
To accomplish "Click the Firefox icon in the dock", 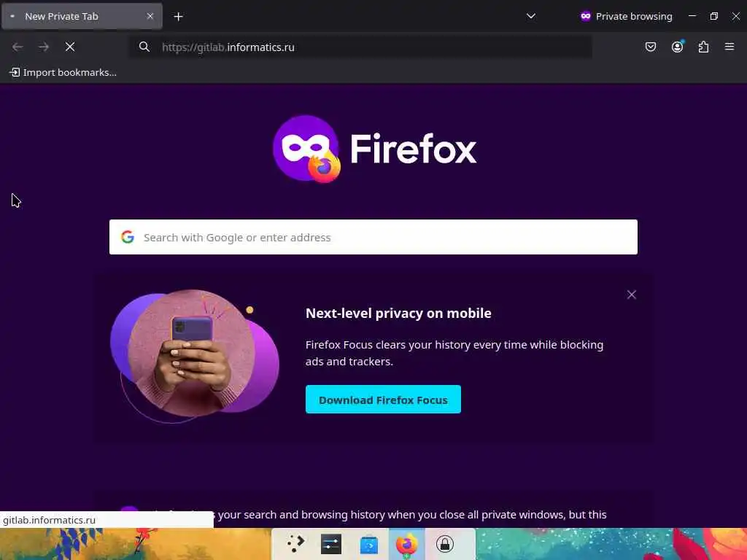I will (406, 544).
